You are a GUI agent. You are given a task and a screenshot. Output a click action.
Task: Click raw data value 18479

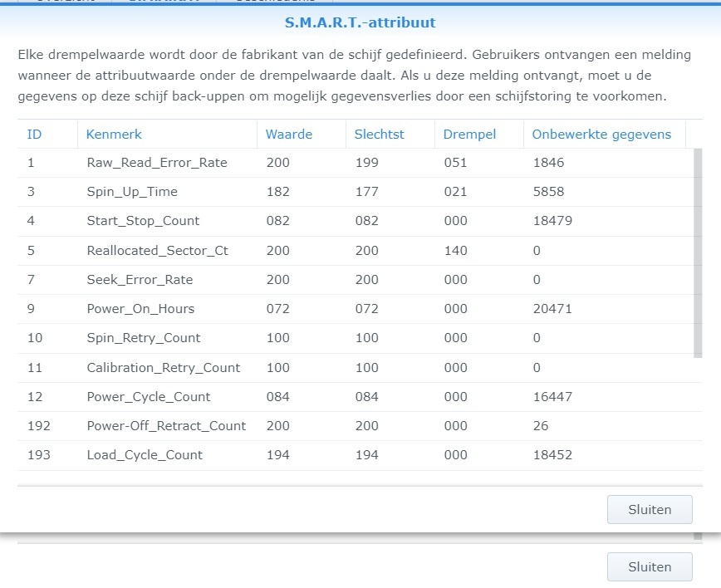tap(552, 221)
